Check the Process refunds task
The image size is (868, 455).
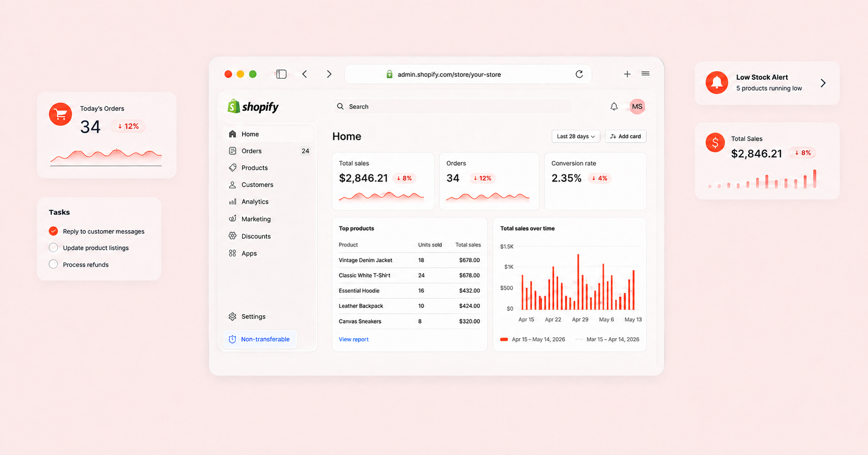click(53, 264)
